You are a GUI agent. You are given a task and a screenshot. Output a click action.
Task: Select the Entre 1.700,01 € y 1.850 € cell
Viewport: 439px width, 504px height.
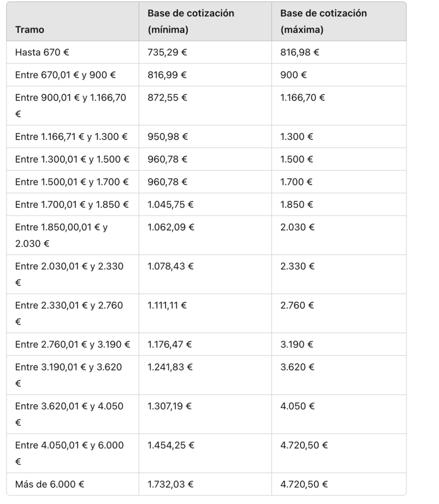click(72, 204)
